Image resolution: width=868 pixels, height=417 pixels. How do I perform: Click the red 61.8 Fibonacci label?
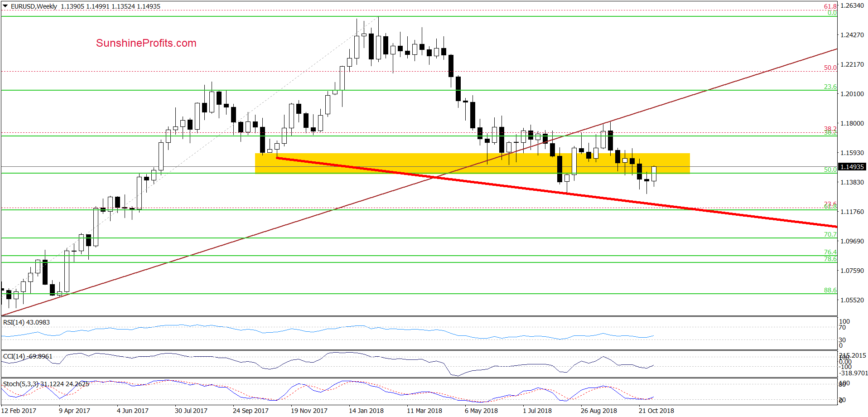830,6
